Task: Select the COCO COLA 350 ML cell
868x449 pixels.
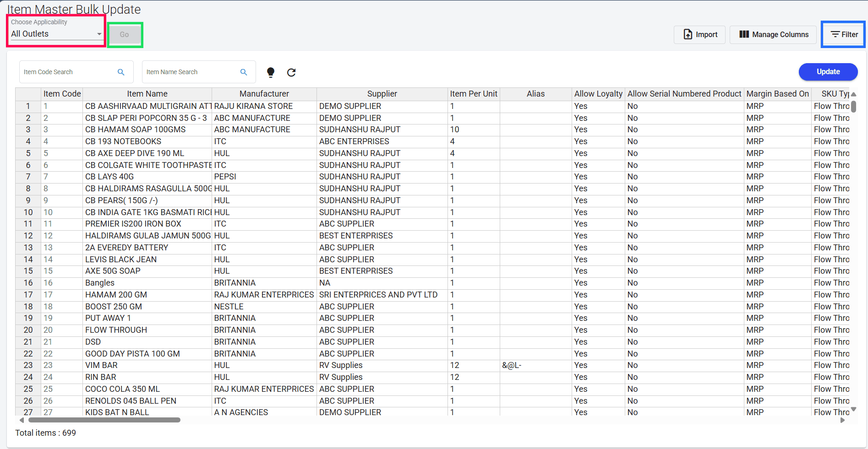Action: (147, 389)
